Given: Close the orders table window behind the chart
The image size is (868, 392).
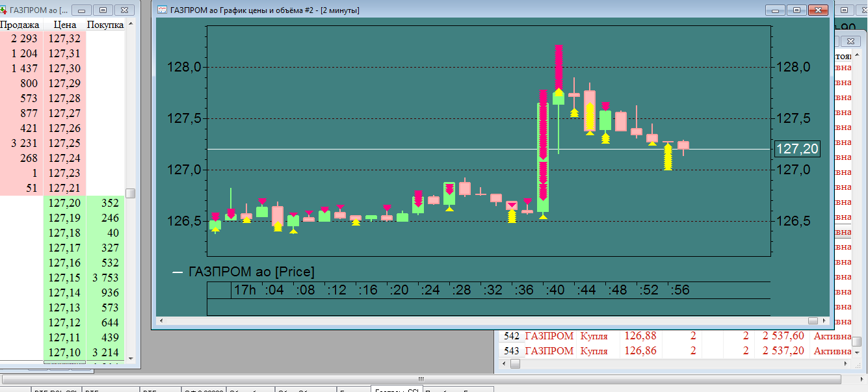Looking at the screenshot, I should tap(850, 41).
